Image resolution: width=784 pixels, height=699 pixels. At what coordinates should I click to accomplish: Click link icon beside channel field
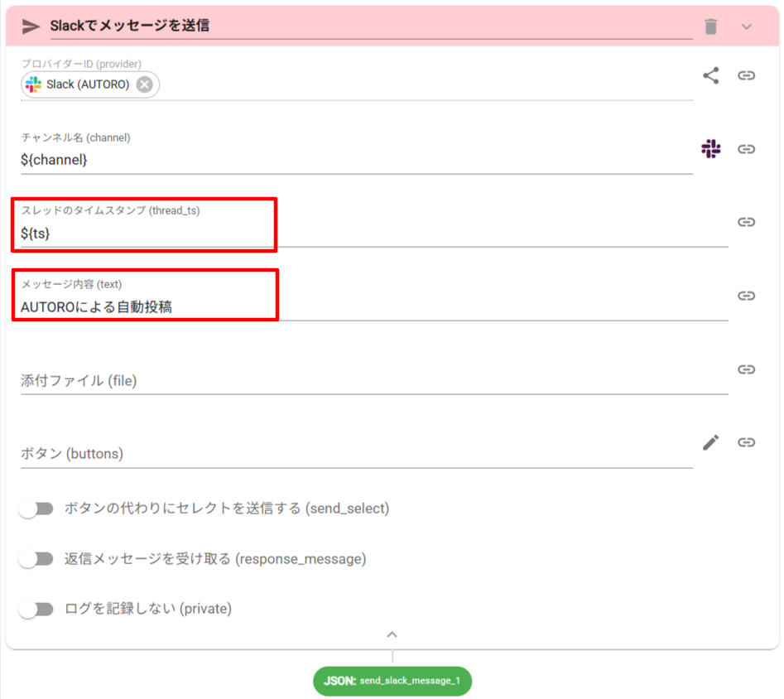click(746, 149)
